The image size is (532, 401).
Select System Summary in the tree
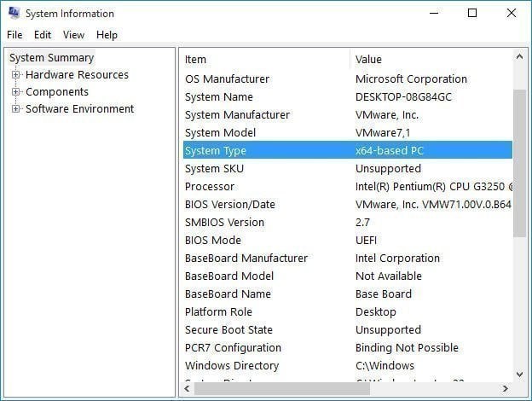click(x=51, y=58)
